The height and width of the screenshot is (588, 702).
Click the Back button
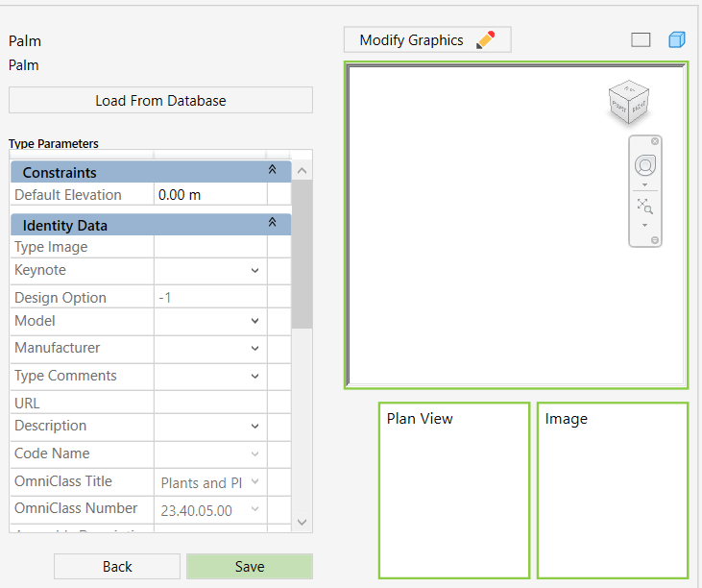click(117, 567)
